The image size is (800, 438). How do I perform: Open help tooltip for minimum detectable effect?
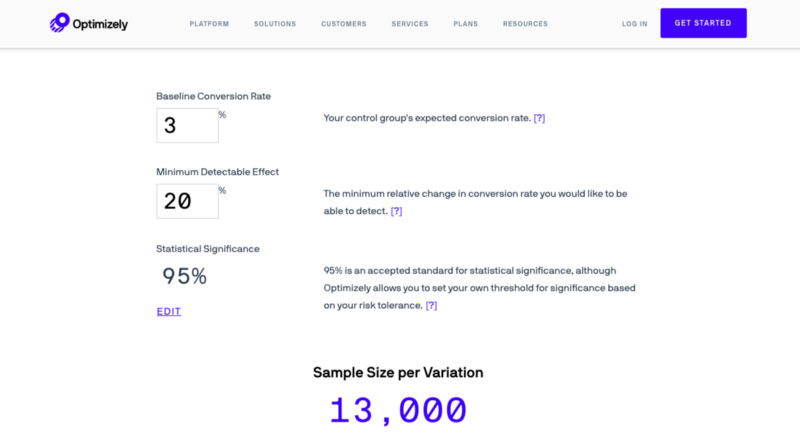click(396, 211)
